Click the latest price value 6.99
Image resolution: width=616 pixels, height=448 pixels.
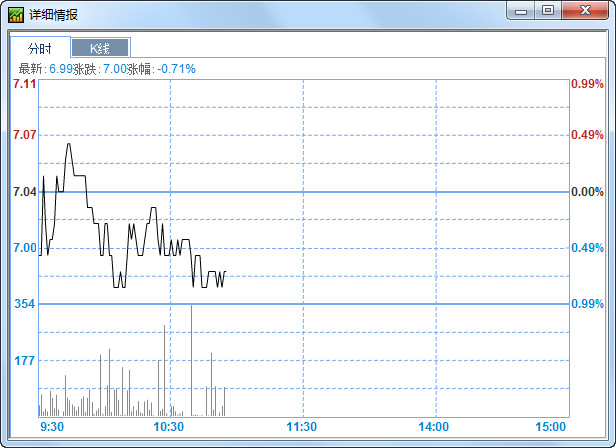[x=61, y=69]
